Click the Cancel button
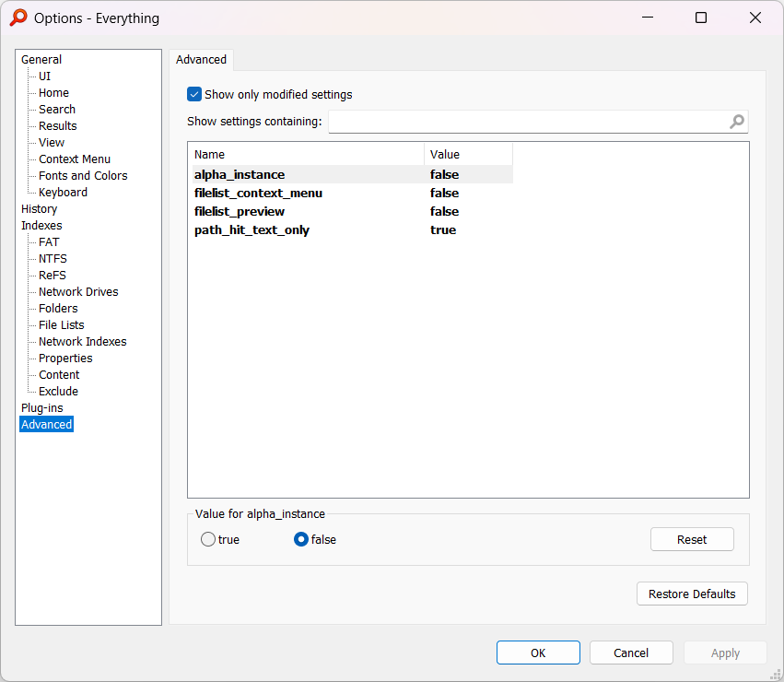 point(631,653)
